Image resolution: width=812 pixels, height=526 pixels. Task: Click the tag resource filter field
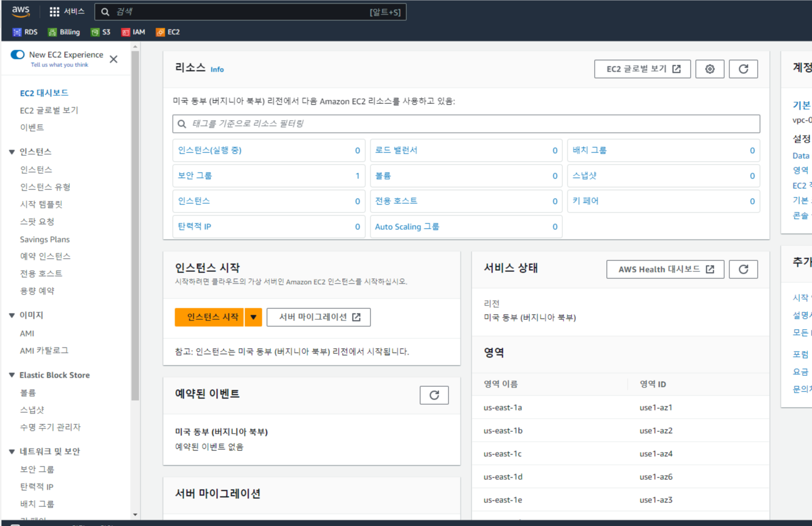tap(466, 124)
